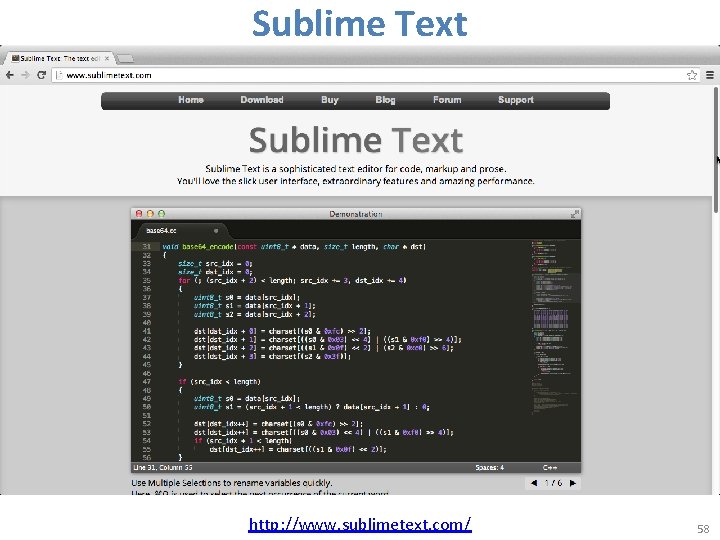Open the Home navigation item
Screen dimensions: 720x540
point(191,100)
